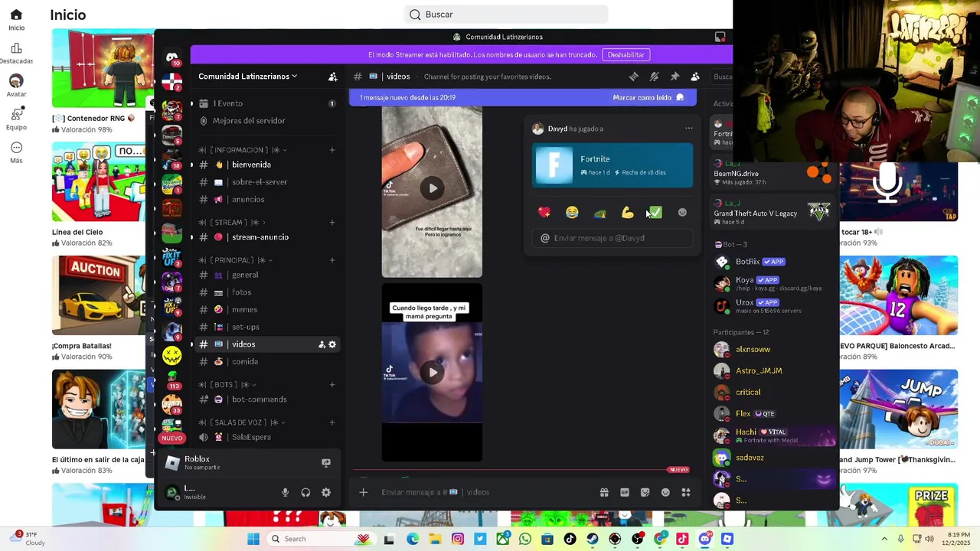Click Marcar como leído
The image size is (980, 551).
(648, 97)
